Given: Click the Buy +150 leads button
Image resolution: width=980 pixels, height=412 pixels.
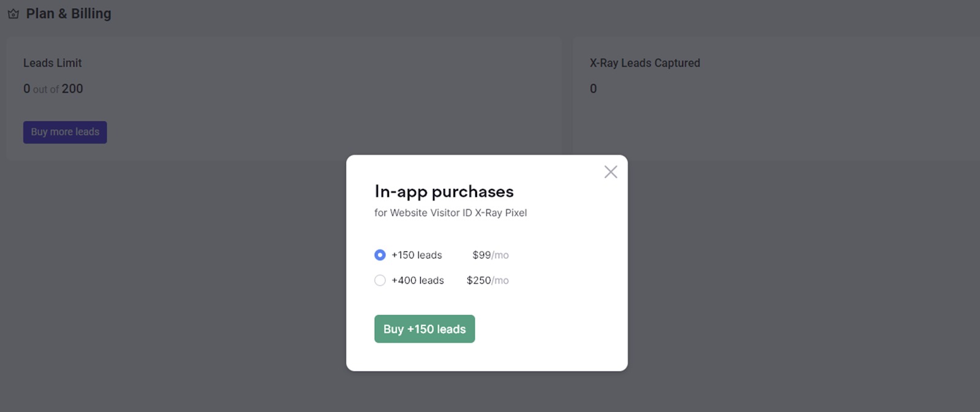Looking at the screenshot, I should pyautogui.click(x=424, y=329).
